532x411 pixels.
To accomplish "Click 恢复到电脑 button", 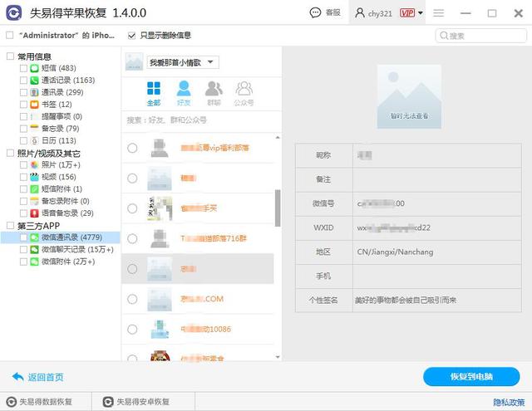I will pos(471,376).
